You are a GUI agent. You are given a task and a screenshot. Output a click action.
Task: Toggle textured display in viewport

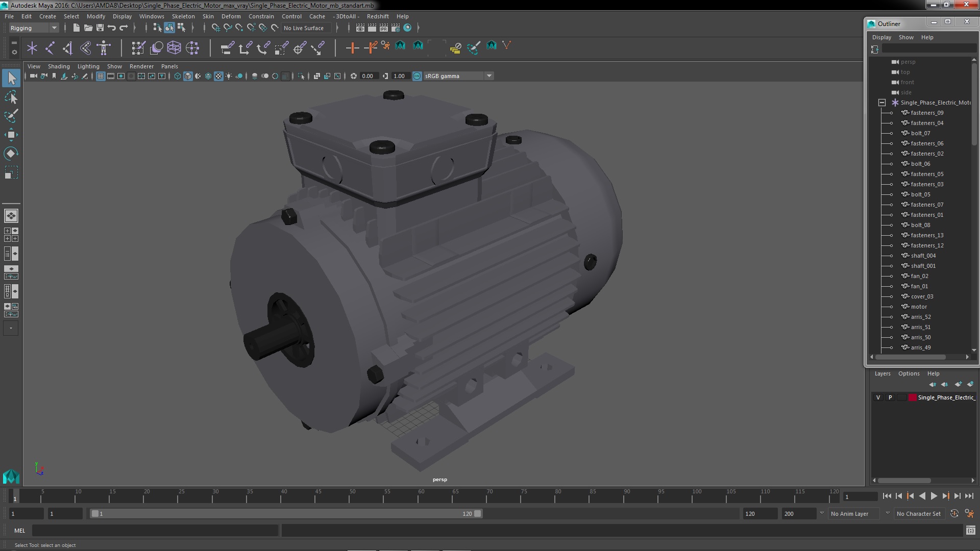218,76
